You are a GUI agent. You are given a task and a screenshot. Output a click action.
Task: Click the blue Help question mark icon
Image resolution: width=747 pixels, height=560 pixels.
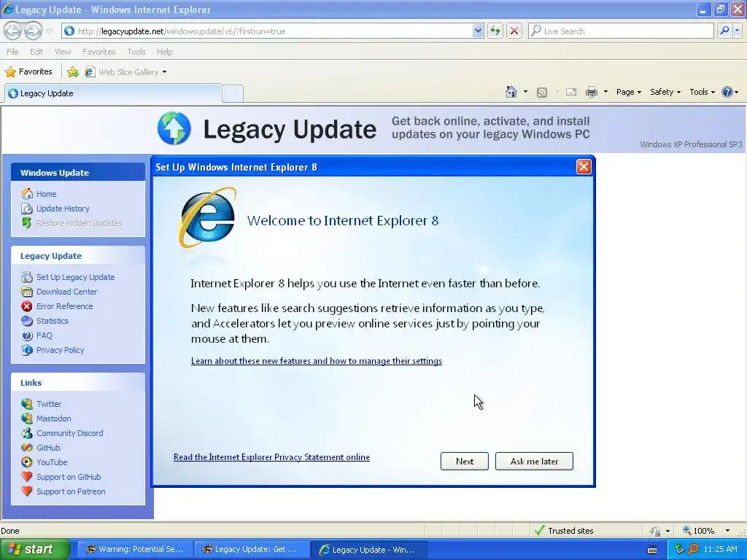point(727,92)
